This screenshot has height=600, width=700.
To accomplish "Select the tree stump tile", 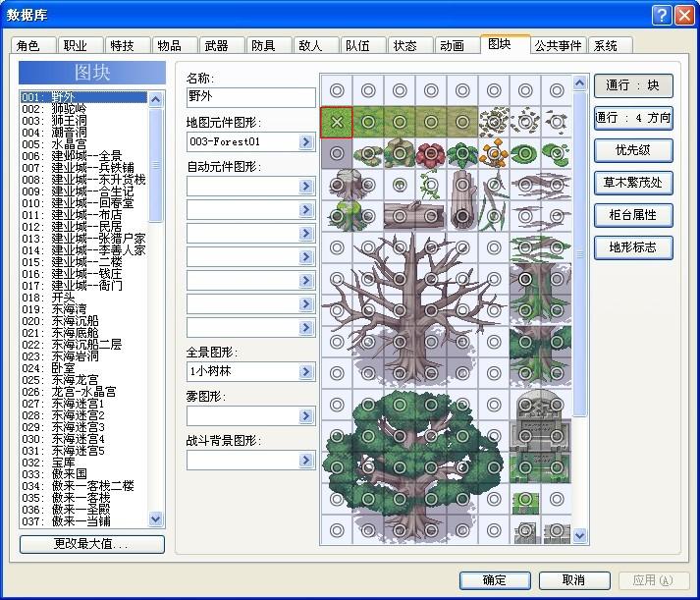I will [x=337, y=185].
